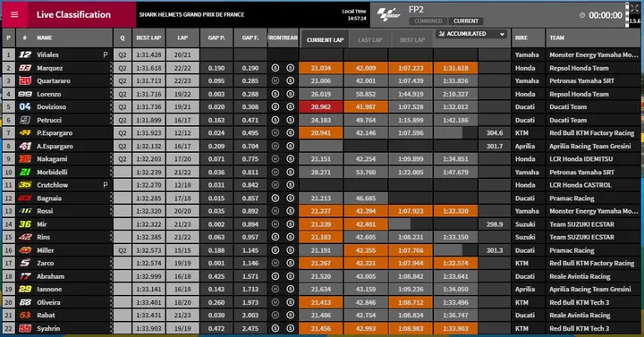The height and width of the screenshot is (337, 644).
Task: Click rider number 20 Quartararo icon
Action: [25, 80]
